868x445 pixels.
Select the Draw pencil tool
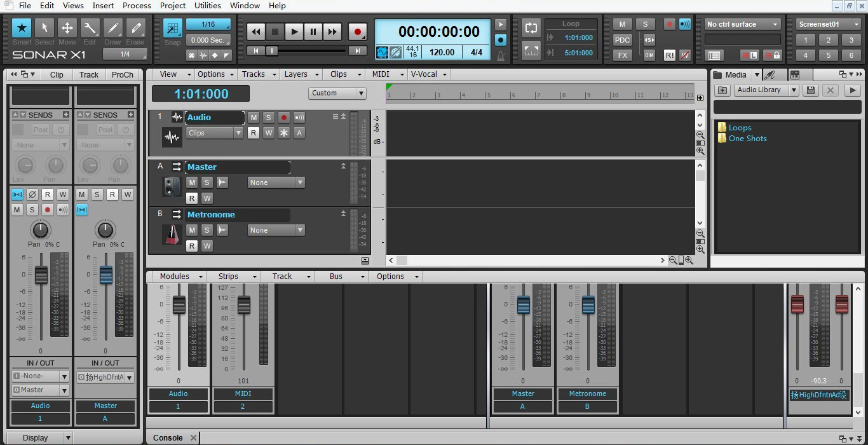112,28
